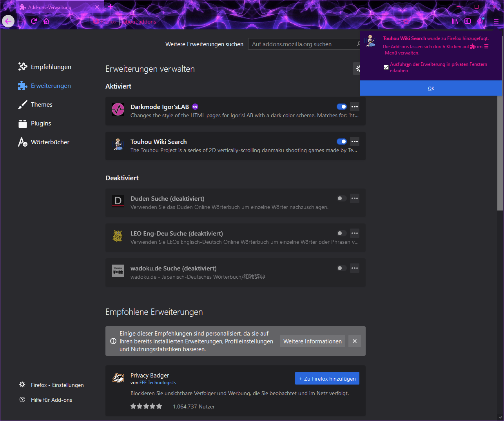Click the Touhou Wiki Search list icon
Viewport: 504px width, 421px height.
click(x=118, y=144)
